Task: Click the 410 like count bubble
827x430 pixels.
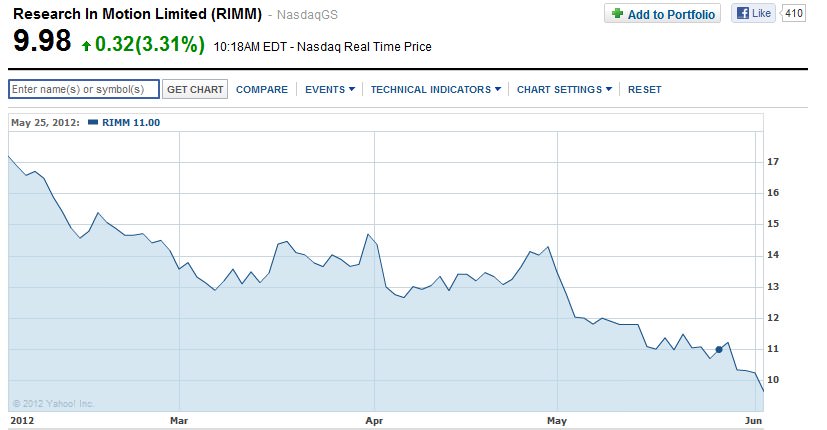Action: pyautogui.click(x=793, y=13)
